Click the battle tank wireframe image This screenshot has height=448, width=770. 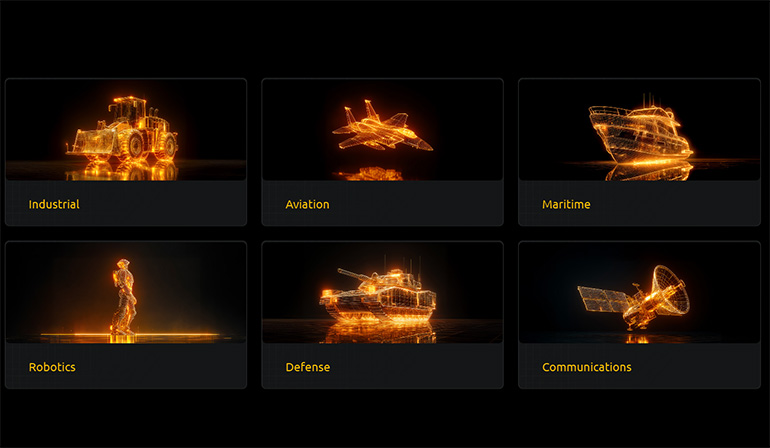pos(383,292)
